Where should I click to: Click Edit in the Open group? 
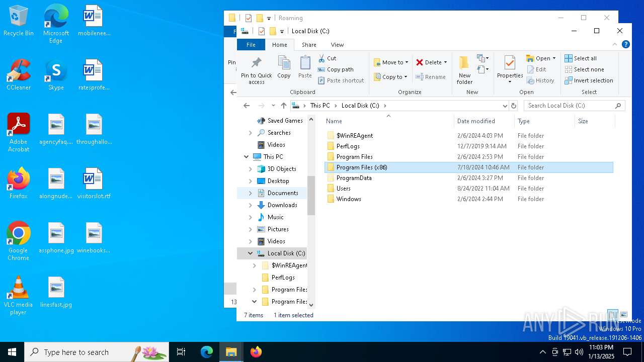point(536,69)
